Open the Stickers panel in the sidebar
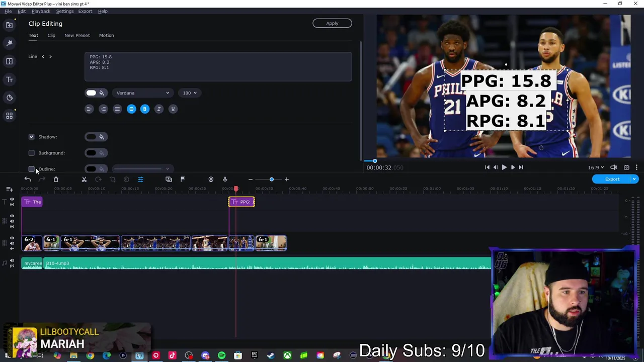644x362 pixels. [9, 98]
